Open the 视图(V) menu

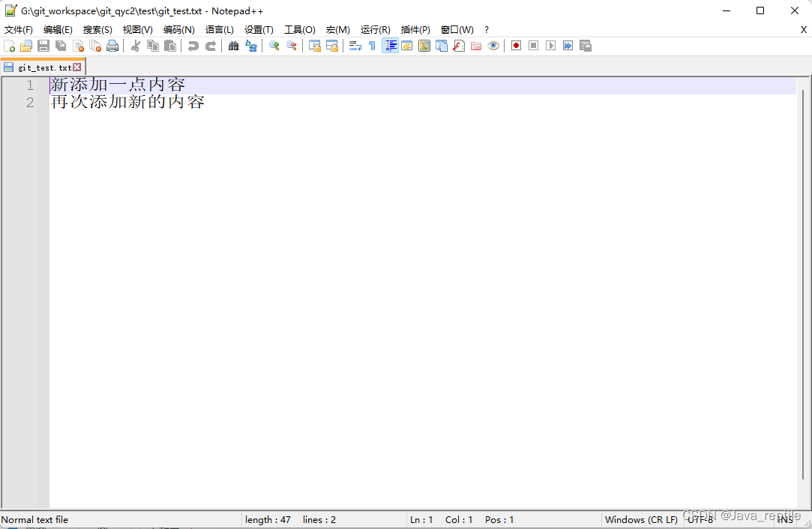pos(138,30)
